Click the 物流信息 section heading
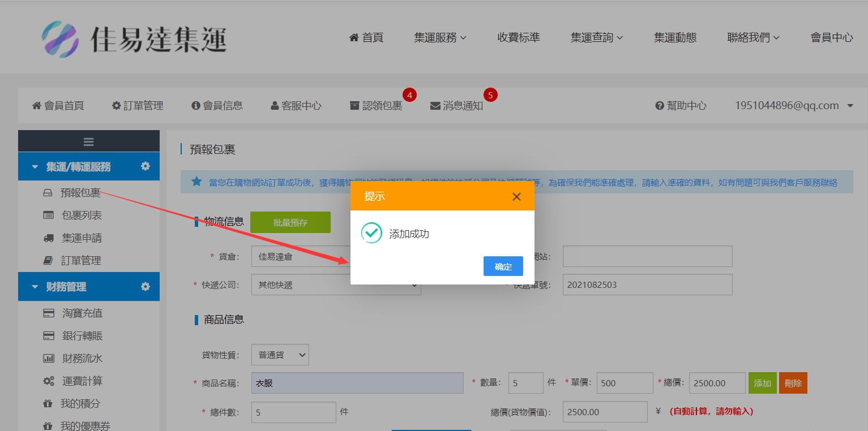Viewport: 868px width, 431px height. pos(224,222)
